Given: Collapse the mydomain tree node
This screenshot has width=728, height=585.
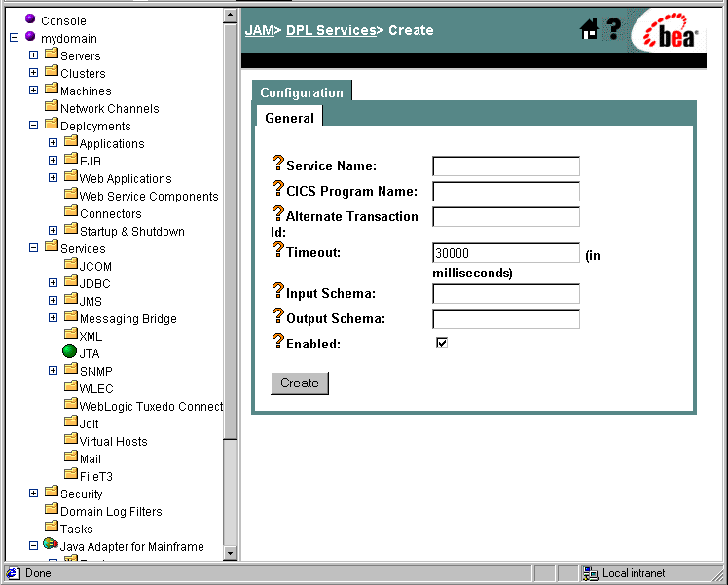Looking at the screenshot, I should [14, 37].
